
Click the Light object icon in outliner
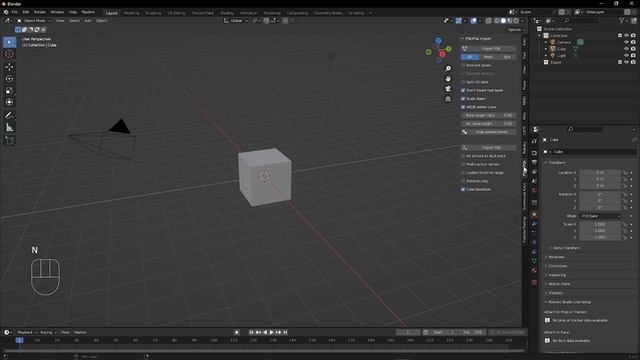[x=552, y=56]
